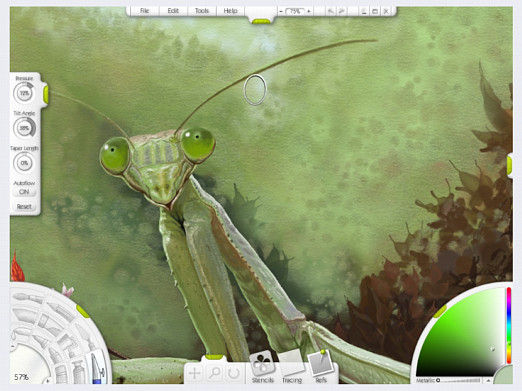Select the canvas move cross tool
The width and height of the screenshot is (522, 391).
coord(195,373)
